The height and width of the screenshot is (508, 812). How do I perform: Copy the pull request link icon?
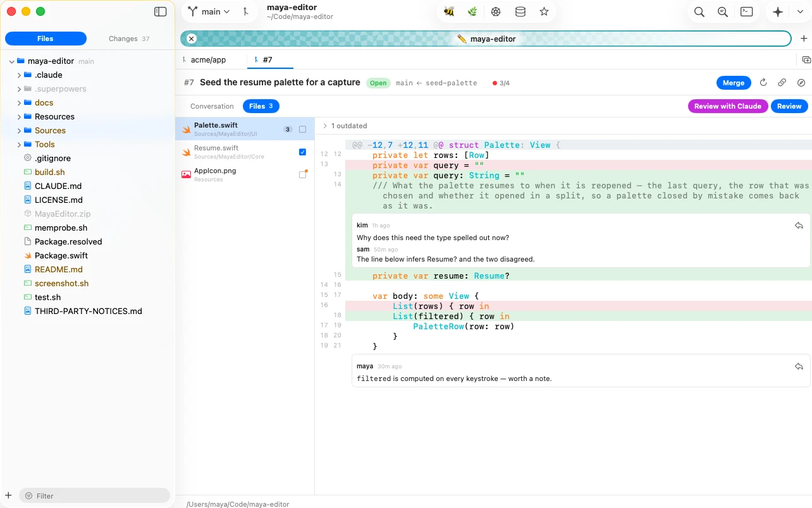[782, 83]
